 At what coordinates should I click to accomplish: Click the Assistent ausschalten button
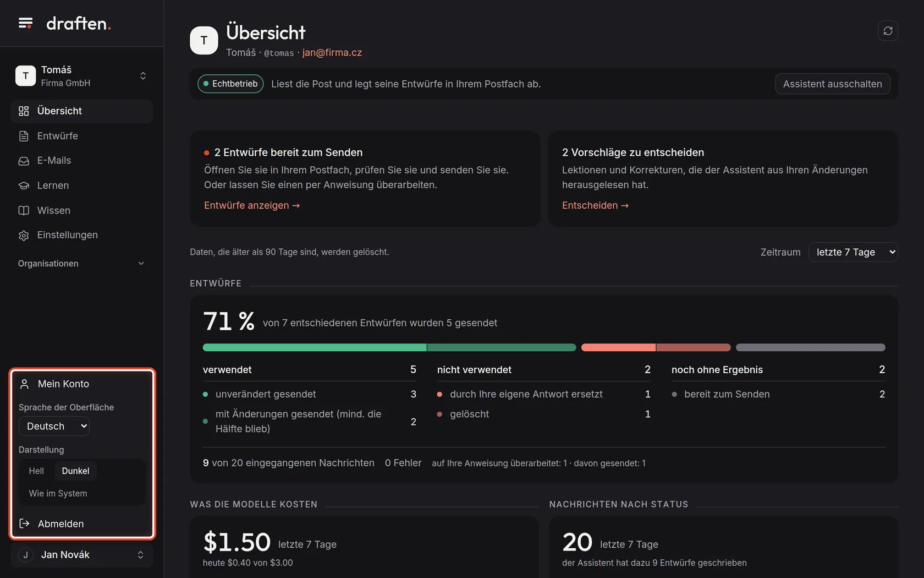click(832, 84)
